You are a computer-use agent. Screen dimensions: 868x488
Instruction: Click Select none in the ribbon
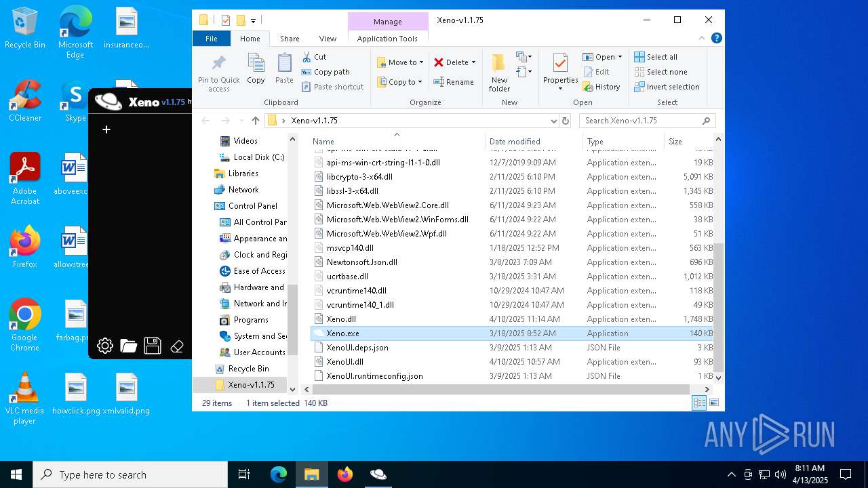coord(660,72)
